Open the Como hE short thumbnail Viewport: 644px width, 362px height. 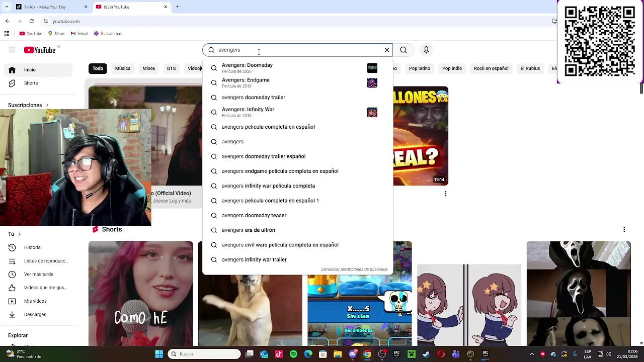pos(140,294)
